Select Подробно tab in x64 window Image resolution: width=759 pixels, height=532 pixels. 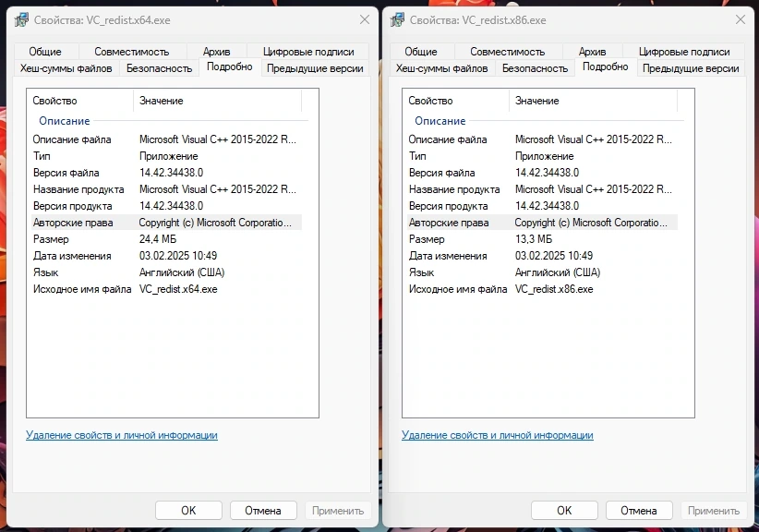[229, 66]
